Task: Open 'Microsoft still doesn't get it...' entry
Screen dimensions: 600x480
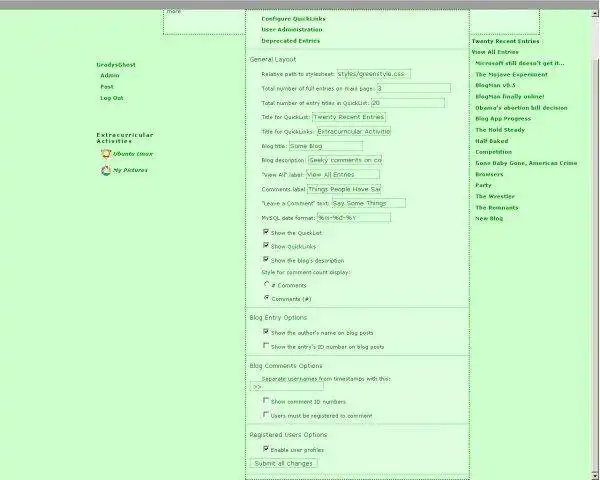Action: 520,63
